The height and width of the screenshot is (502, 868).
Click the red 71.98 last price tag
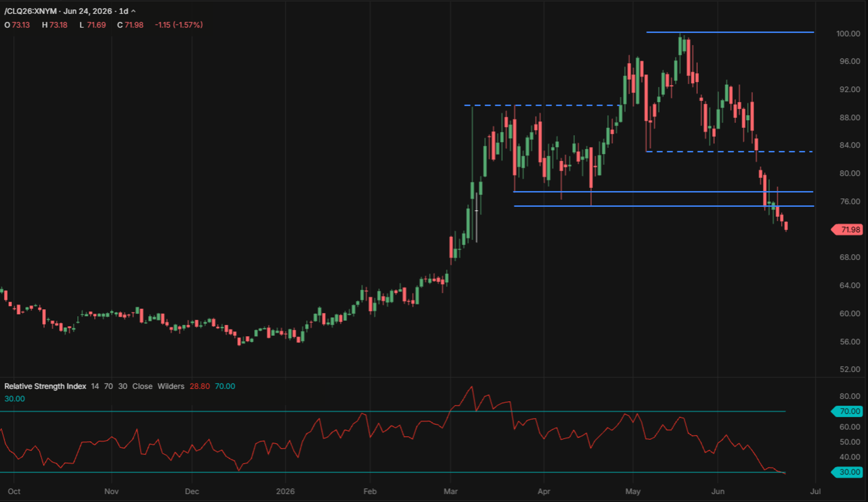[847, 230]
